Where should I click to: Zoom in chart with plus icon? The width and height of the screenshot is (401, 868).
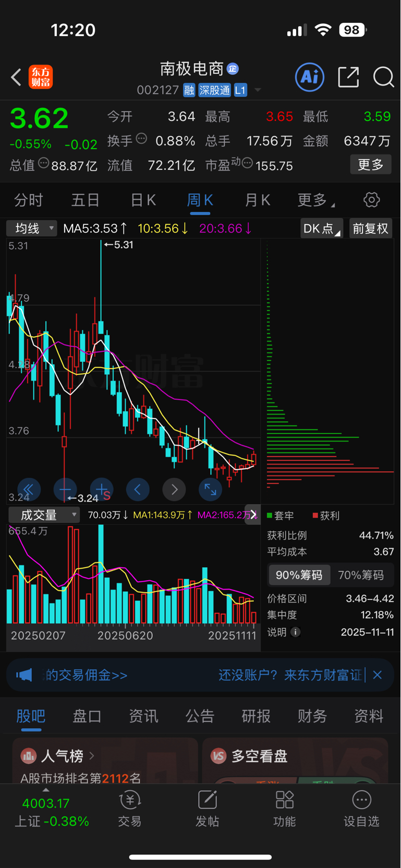[102, 490]
